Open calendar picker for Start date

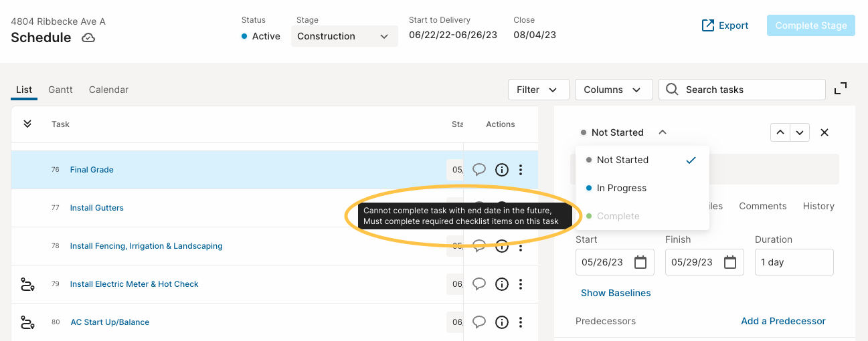click(x=640, y=262)
